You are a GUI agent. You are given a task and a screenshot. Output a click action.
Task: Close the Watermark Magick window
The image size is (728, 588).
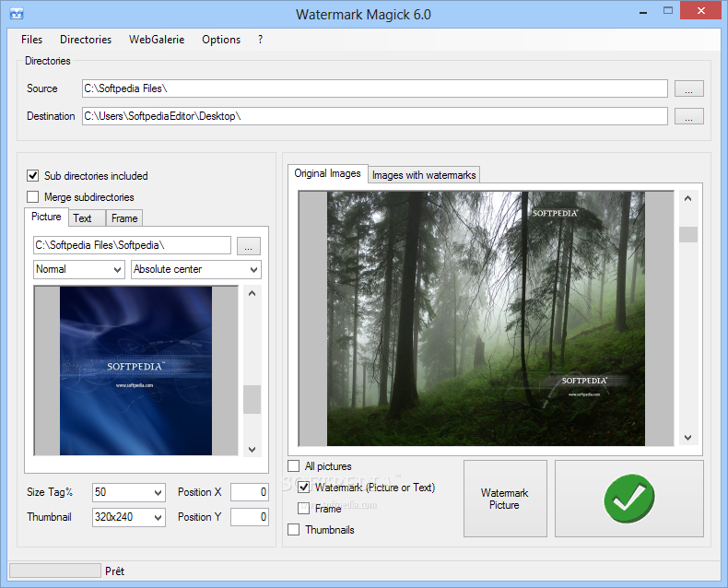[700, 10]
